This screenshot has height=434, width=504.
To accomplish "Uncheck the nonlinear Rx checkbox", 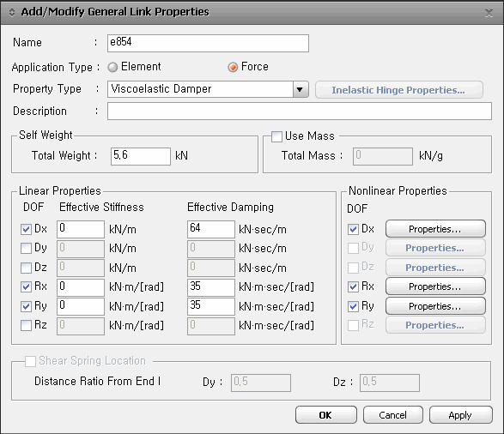I will [x=353, y=286].
